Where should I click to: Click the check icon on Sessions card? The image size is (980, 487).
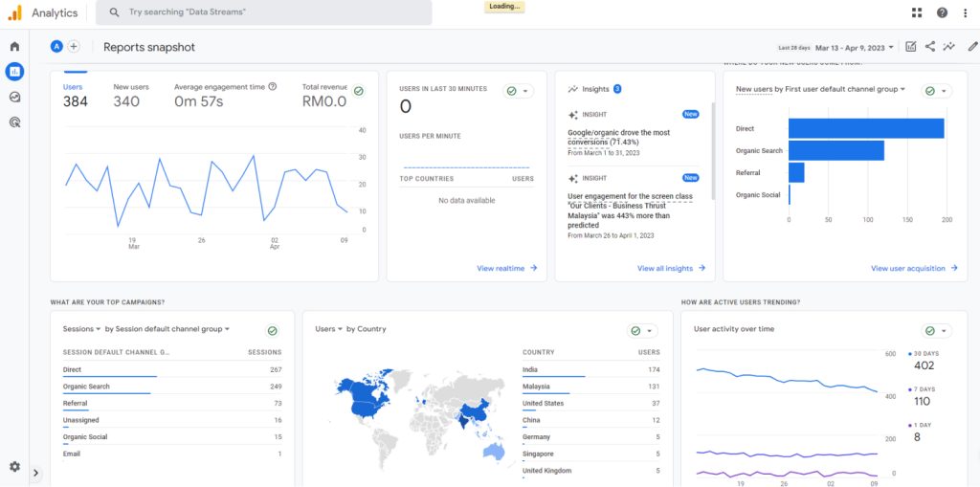coord(272,331)
